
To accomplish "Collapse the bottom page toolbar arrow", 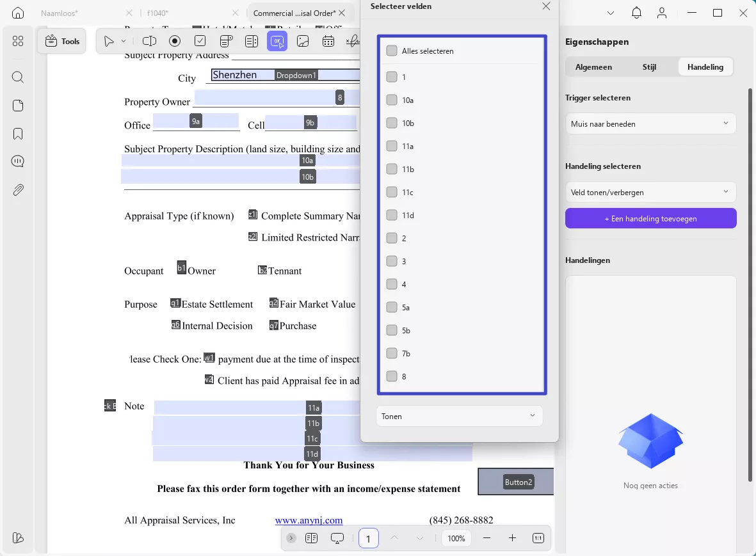I will click(x=291, y=538).
